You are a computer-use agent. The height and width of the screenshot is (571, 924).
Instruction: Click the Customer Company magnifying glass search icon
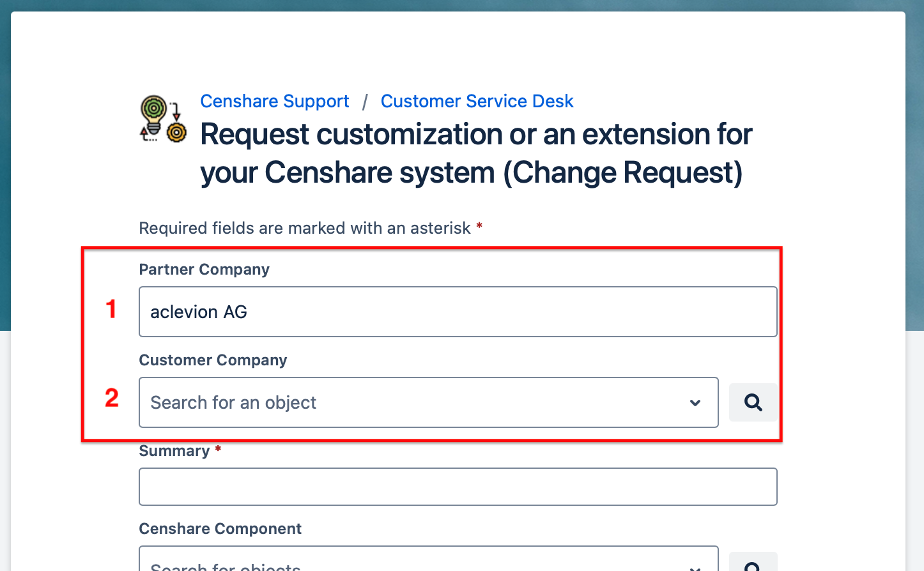coord(753,402)
